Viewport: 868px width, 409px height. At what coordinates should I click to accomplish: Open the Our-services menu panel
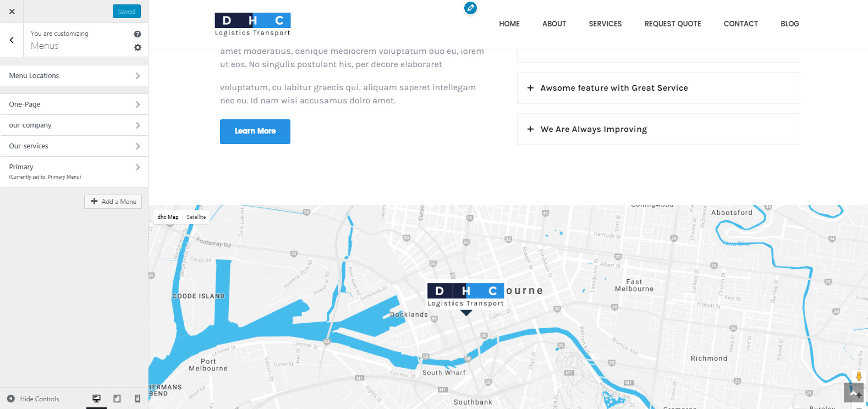pos(74,146)
